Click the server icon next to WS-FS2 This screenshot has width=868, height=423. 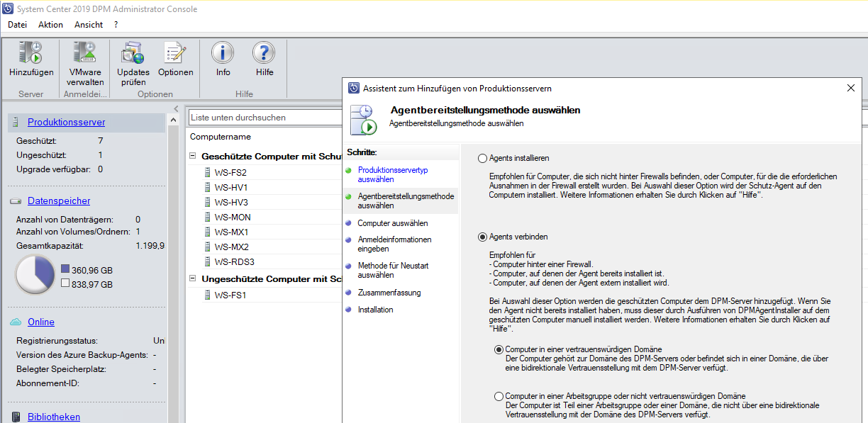pos(208,172)
